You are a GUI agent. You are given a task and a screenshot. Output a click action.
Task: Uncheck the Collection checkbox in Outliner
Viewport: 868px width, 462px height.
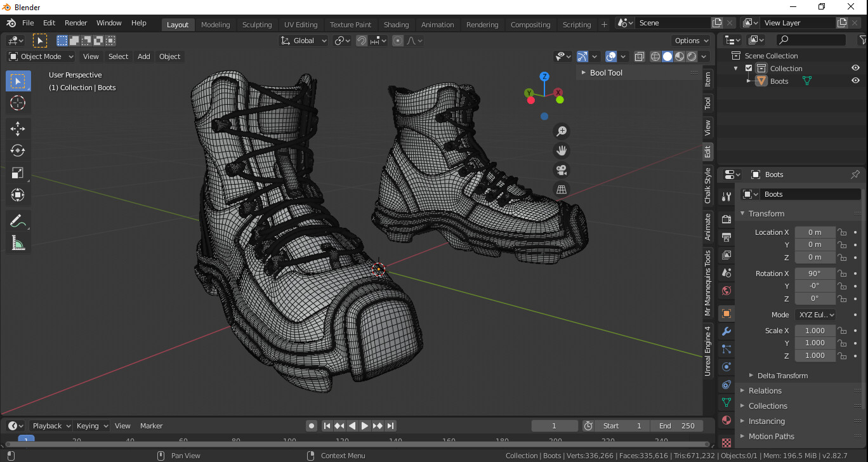(749, 68)
